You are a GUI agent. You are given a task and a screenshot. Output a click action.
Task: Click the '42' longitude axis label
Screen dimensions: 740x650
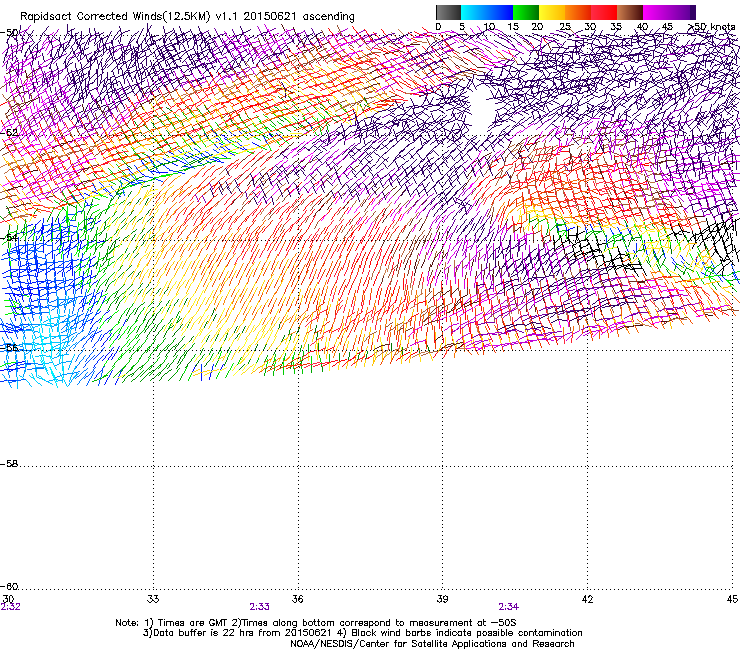[587, 599]
